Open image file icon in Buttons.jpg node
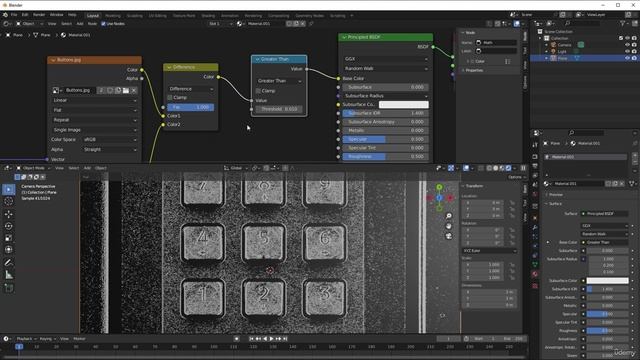Image resolution: width=640 pixels, height=360 pixels. pyautogui.click(x=126, y=90)
